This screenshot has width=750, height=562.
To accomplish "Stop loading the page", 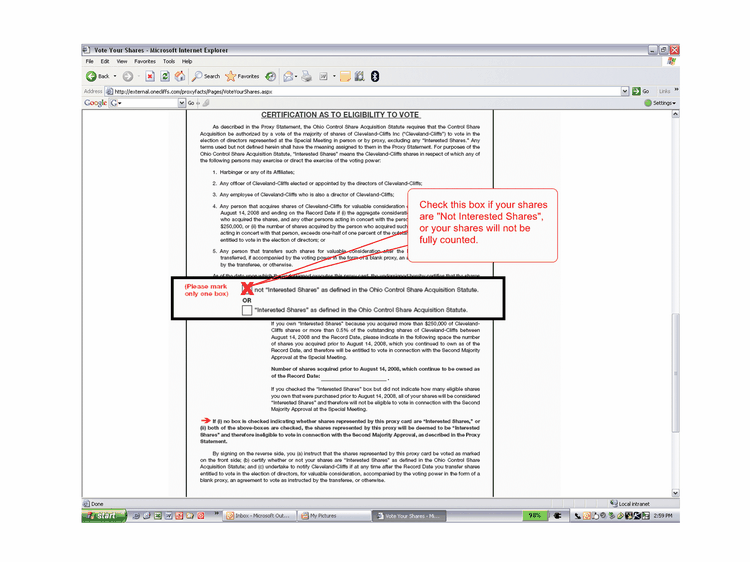I will click(150, 76).
